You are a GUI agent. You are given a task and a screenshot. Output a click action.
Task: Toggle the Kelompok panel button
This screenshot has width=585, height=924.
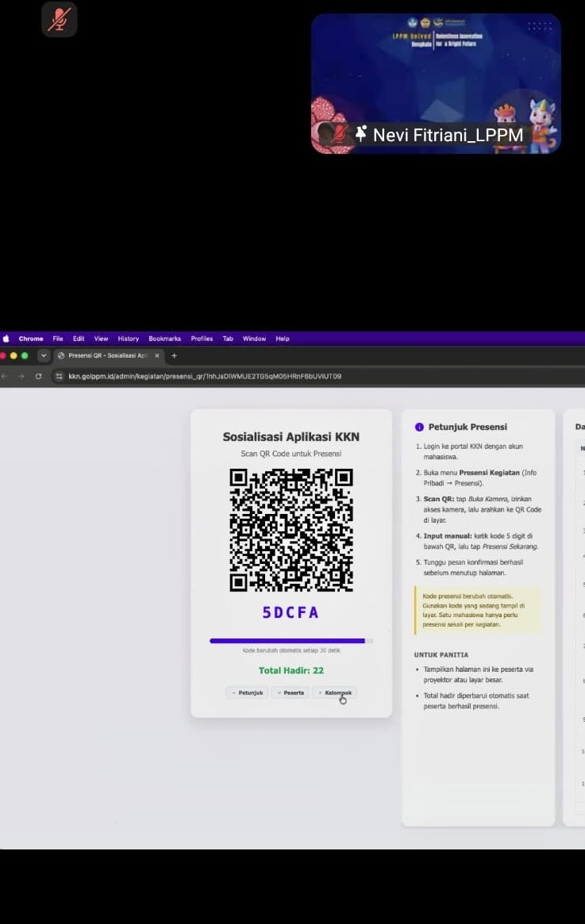pos(335,693)
